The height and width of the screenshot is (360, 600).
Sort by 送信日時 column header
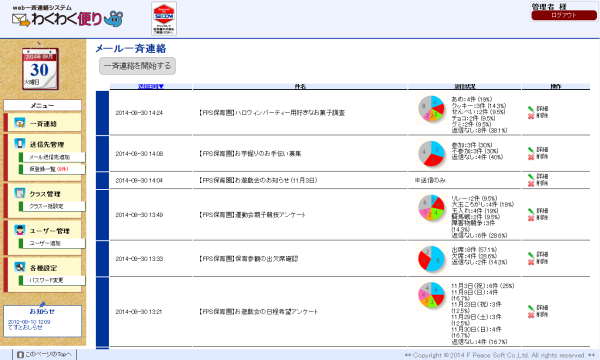(x=151, y=87)
